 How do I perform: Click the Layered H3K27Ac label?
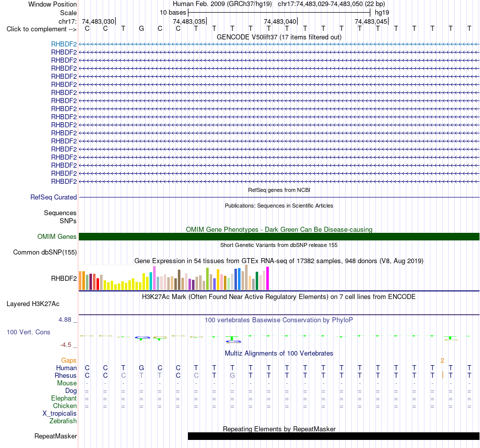pos(33,304)
